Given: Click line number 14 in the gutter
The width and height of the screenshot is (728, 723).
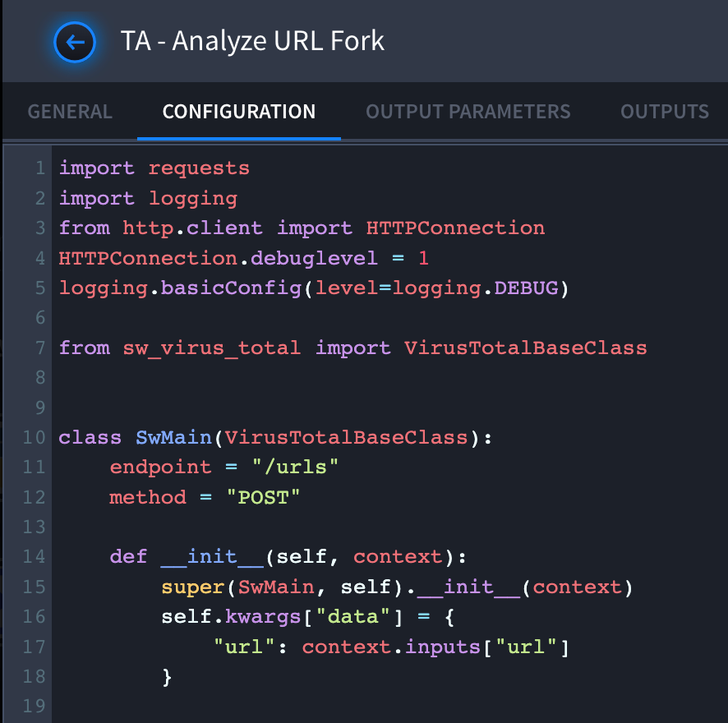Looking at the screenshot, I should click(34, 557).
